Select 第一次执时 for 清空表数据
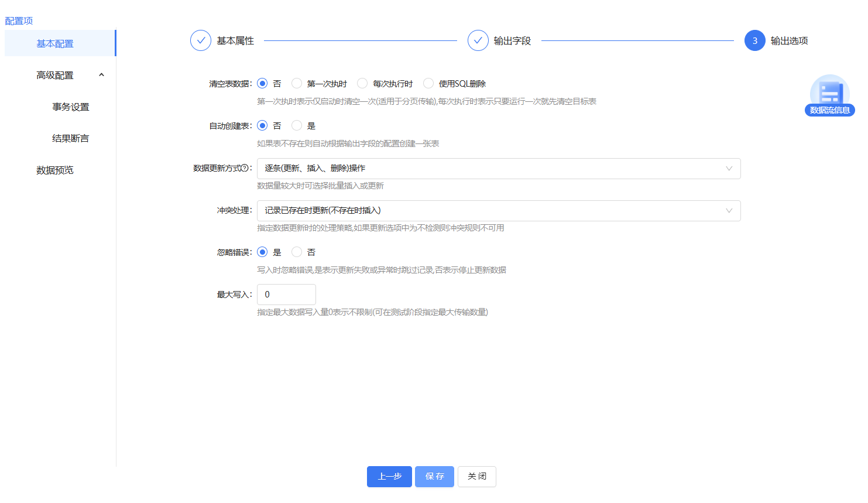868x503 pixels. point(297,84)
